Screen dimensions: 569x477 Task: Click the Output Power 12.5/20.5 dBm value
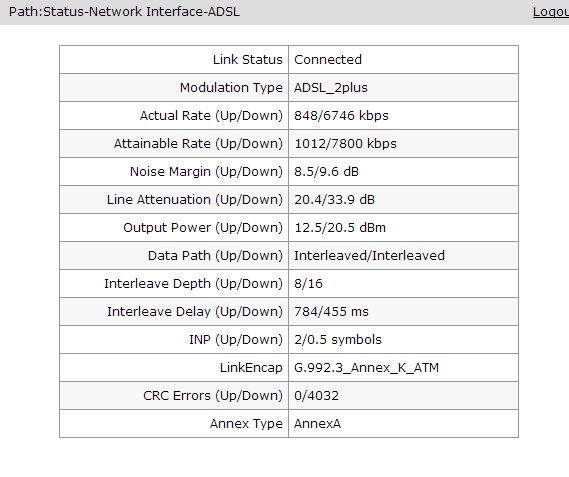click(340, 227)
